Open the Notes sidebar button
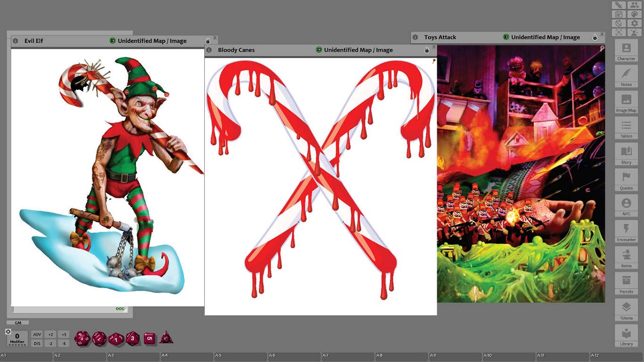644x362 pixels. tap(626, 77)
